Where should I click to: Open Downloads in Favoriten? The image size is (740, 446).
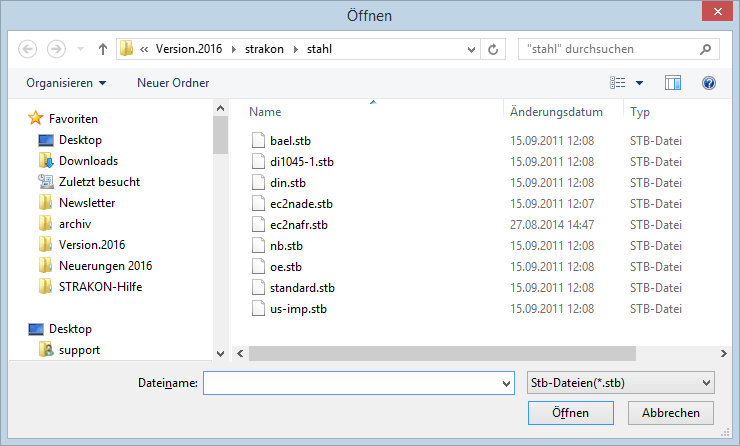[x=88, y=161]
